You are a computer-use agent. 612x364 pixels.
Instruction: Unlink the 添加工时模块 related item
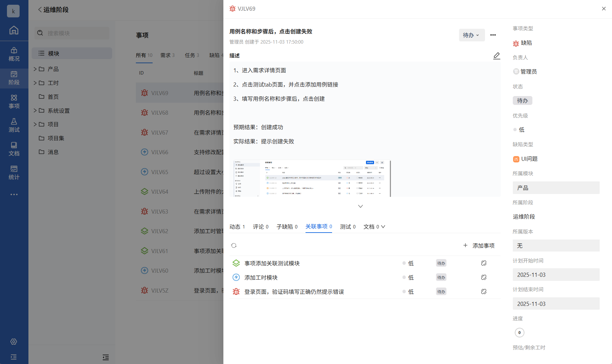483,277
